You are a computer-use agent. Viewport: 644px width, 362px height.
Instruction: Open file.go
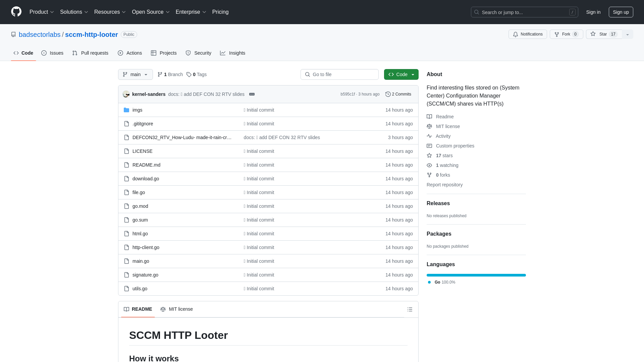pyautogui.click(x=139, y=192)
